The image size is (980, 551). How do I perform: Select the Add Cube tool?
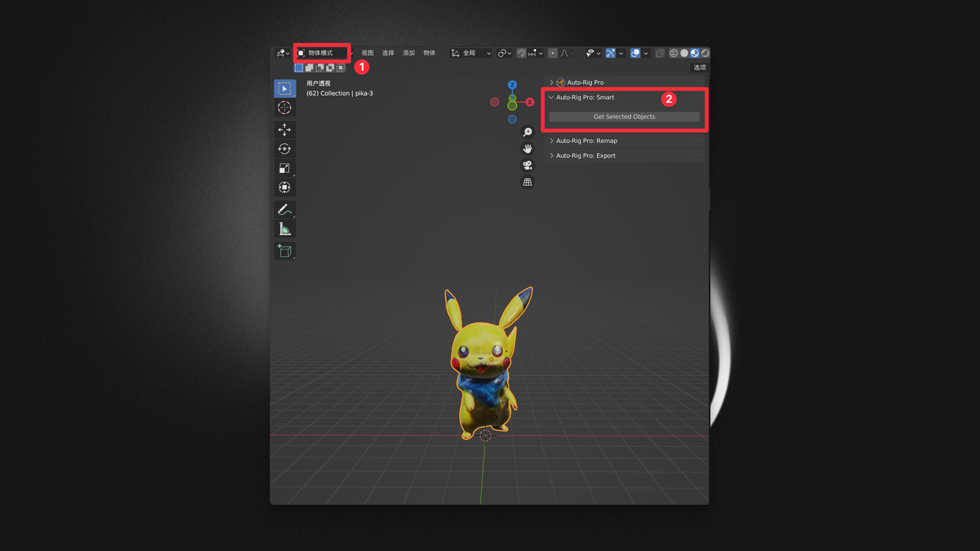coord(284,250)
